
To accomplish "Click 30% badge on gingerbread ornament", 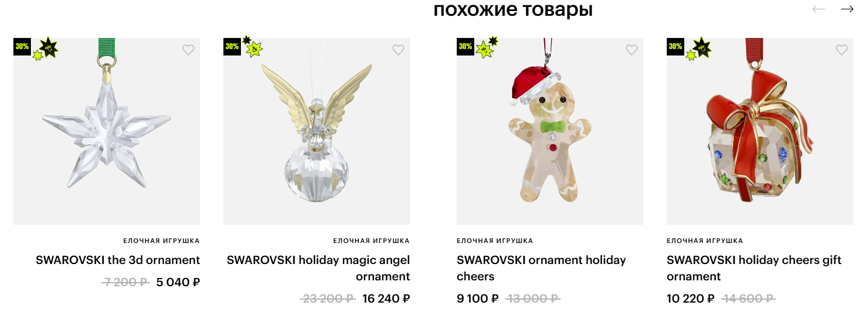I will click(466, 47).
